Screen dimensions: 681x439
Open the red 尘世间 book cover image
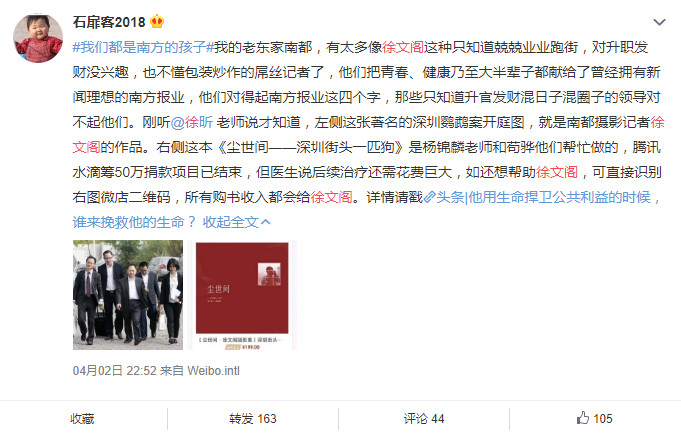click(x=242, y=295)
